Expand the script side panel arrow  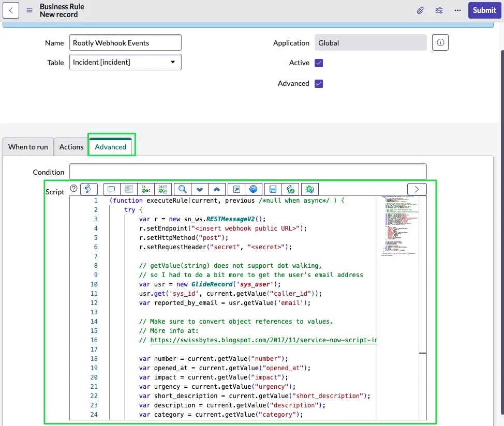click(x=417, y=189)
